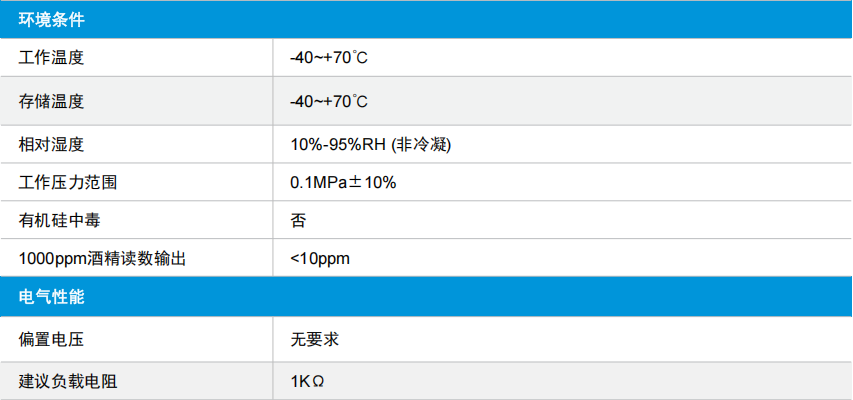Click the 工作温度 value -40~+70°C
Image resolution: width=853 pixels, height=400 pixels.
329,57
